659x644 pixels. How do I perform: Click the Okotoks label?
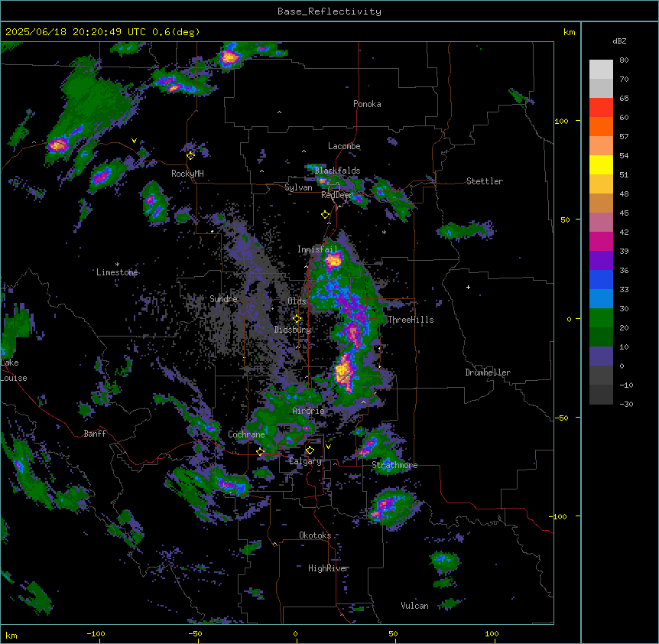coord(315,535)
